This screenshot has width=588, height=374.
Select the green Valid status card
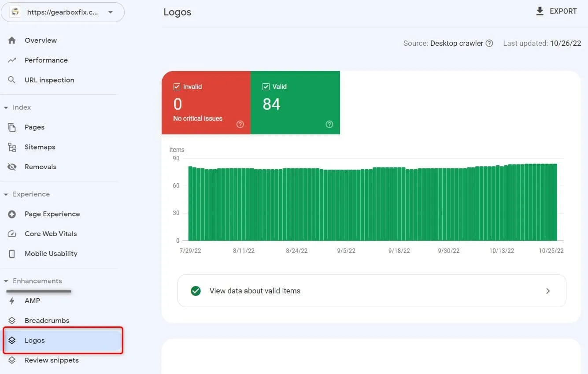[296, 103]
